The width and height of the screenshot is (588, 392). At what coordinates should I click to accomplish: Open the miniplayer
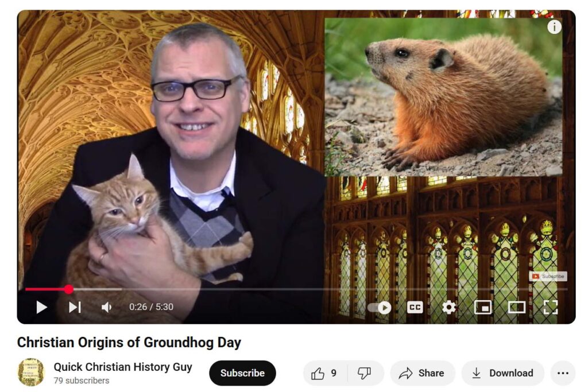(x=482, y=307)
